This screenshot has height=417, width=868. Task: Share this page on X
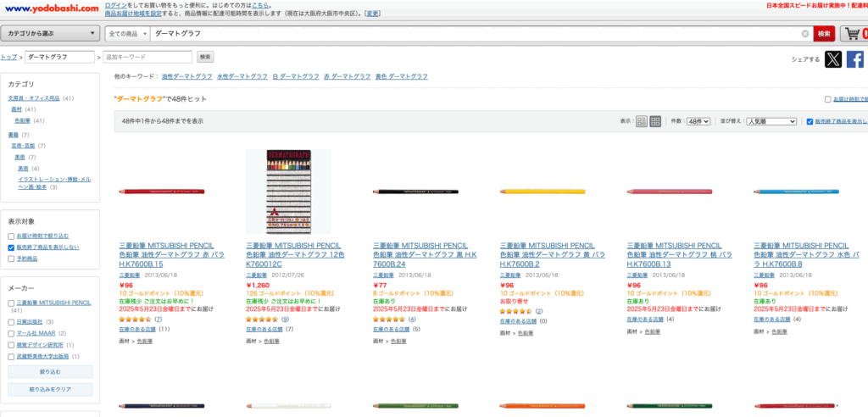833,59
